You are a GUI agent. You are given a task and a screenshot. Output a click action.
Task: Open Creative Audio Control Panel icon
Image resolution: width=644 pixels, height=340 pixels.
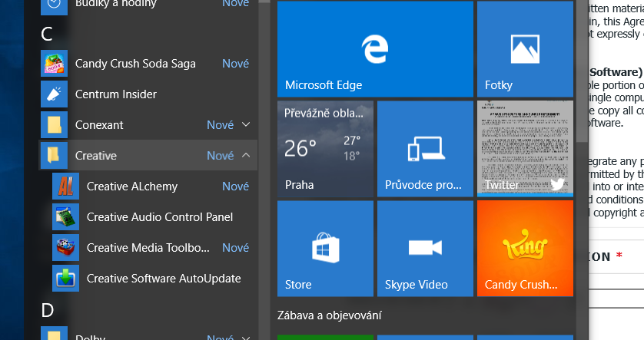[x=65, y=217]
